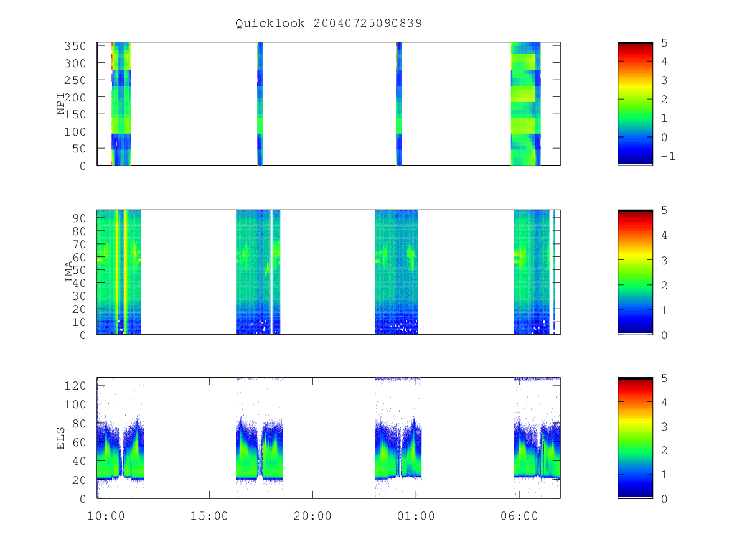Select the IMA y-axis label
The image size is (747, 560).
(70, 272)
